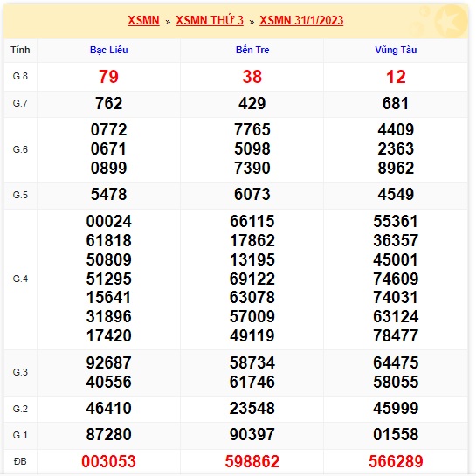Select the G.3 number 58055

point(396,382)
